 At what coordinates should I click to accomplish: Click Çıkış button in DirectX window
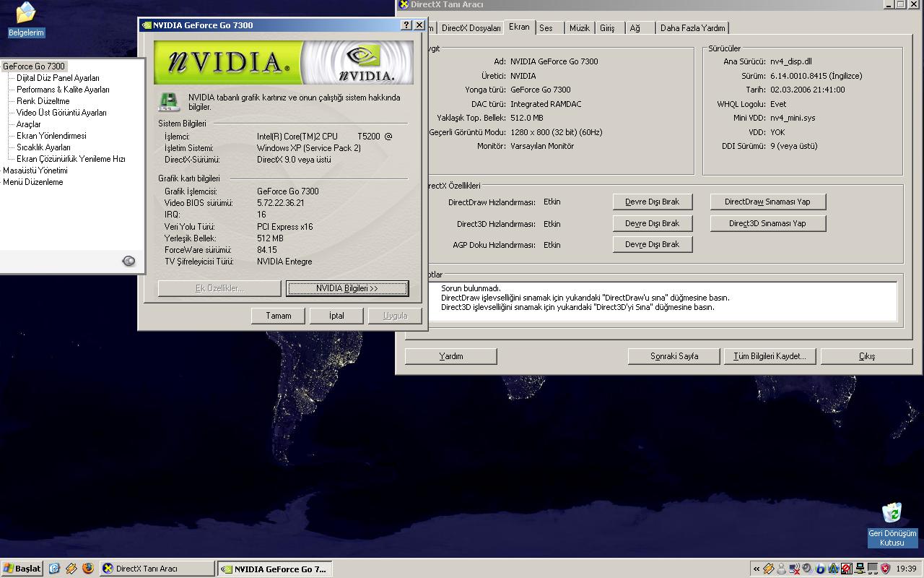(x=866, y=356)
